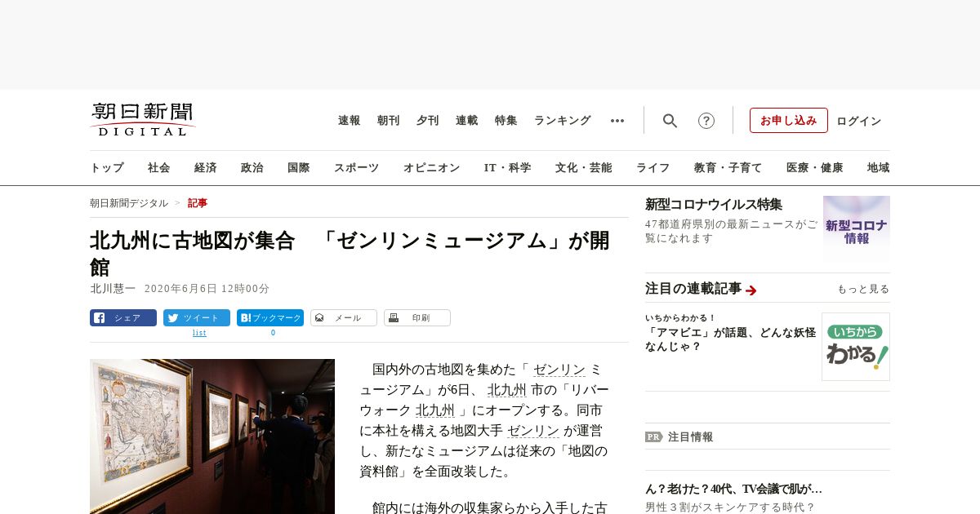This screenshot has height=514, width=980.
Task: Open the ん?老けた?40代 PR link
Action: (733, 489)
